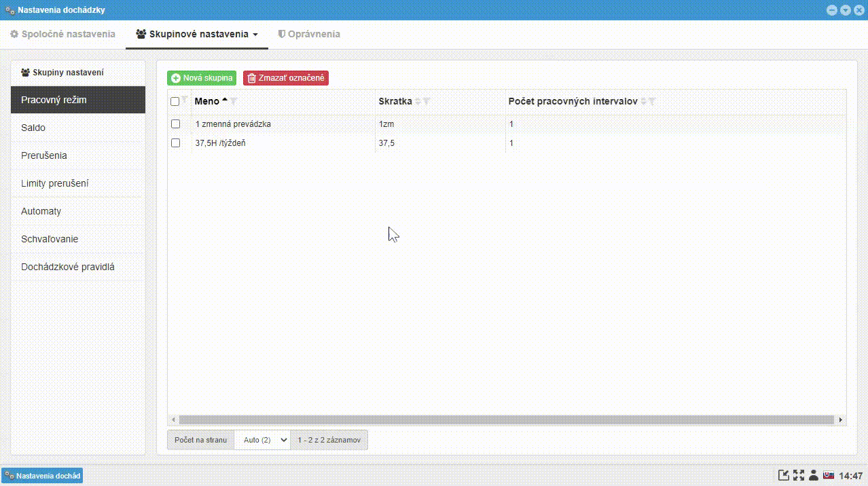Screen dimensions: 868x486
Task: Click the filter icon next to Meno
Action: 234,101
